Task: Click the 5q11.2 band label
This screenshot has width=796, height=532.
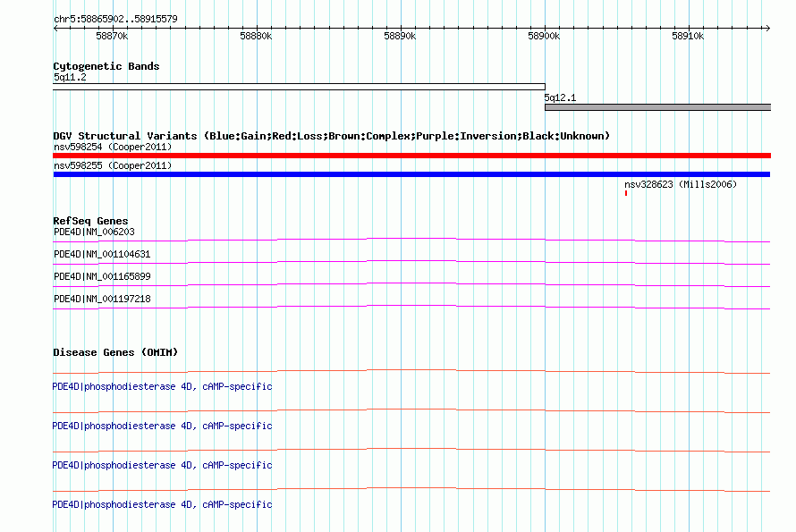Action: click(70, 77)
